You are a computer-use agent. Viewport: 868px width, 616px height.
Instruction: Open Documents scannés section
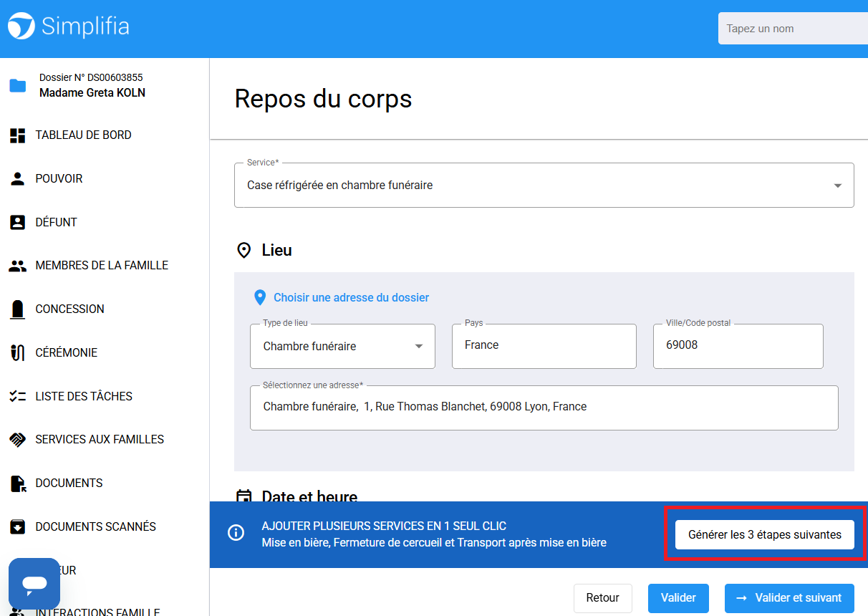95,527
